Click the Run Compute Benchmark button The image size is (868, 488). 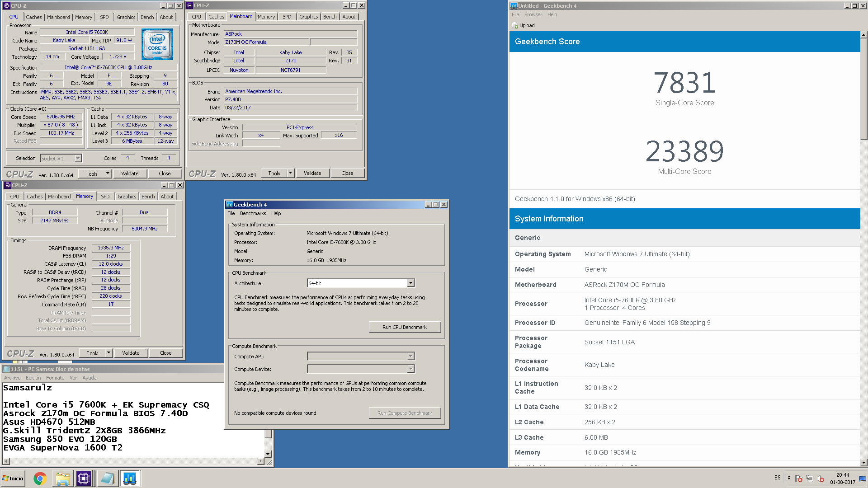(x=405, y=413)
